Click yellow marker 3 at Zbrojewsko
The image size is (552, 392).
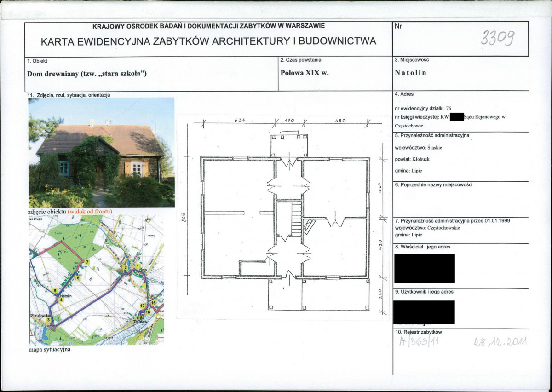48,319
